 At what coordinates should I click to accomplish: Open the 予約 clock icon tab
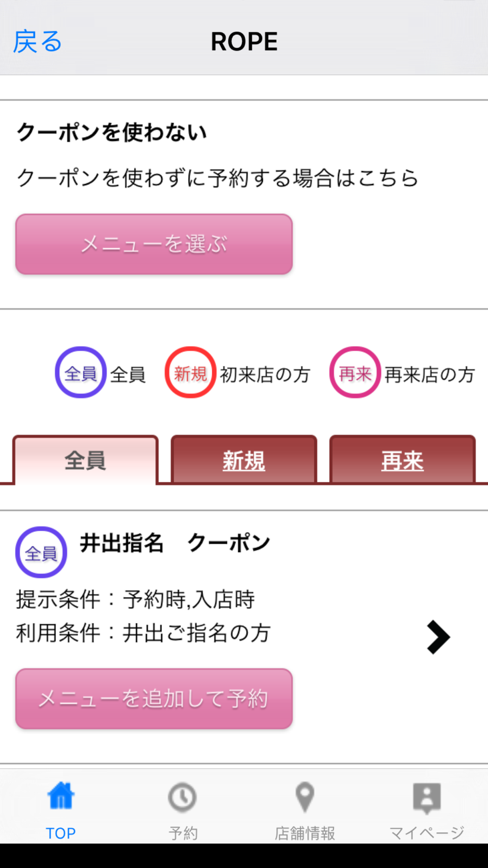[183, 798]
